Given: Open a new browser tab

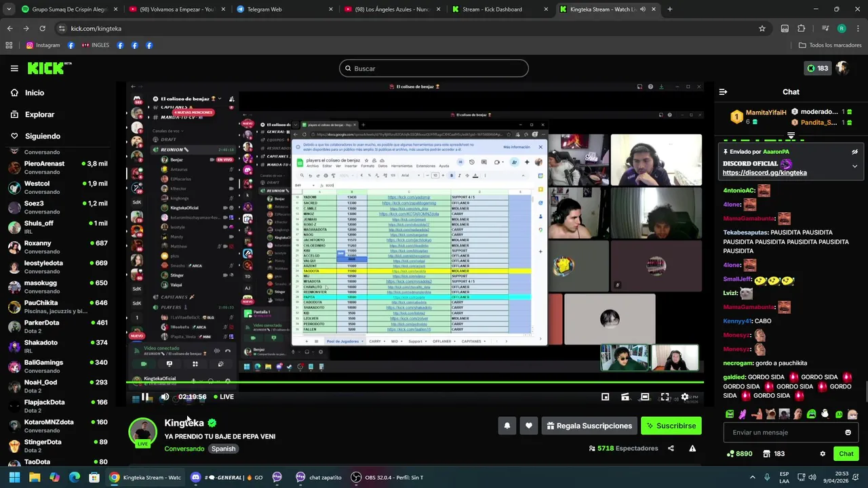Looking at the screenshot, I should coord(669,9).
